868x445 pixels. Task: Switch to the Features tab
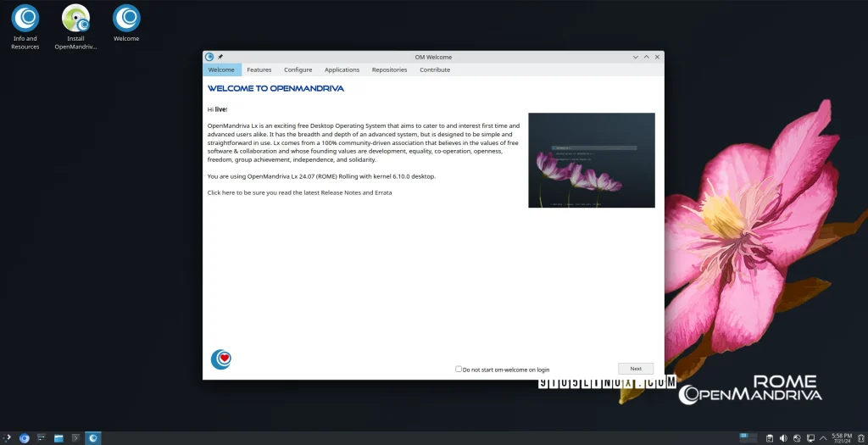click(259, 70)
